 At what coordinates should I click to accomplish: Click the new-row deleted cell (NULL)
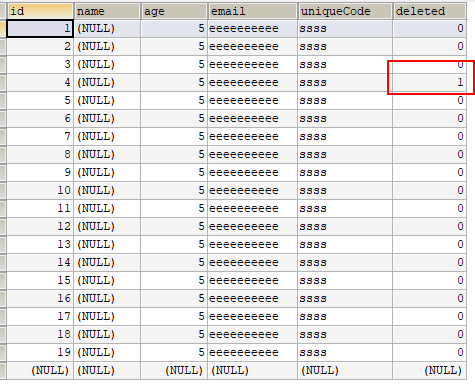(x=430, y=370)
